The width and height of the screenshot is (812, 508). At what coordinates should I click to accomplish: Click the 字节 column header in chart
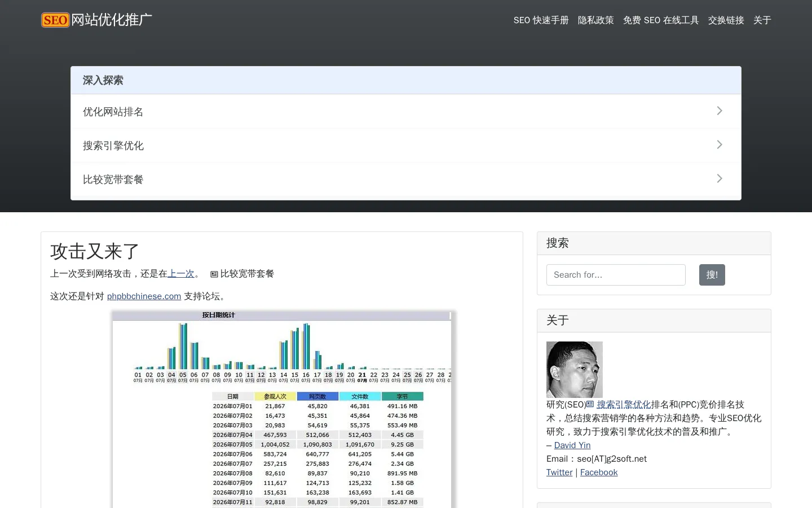point(402,396)
